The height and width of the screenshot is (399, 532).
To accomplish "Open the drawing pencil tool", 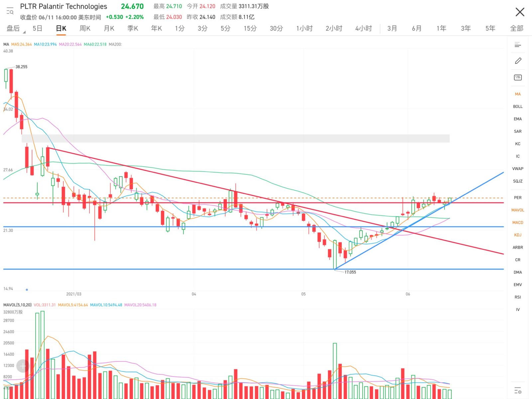I will coord(518,61).
